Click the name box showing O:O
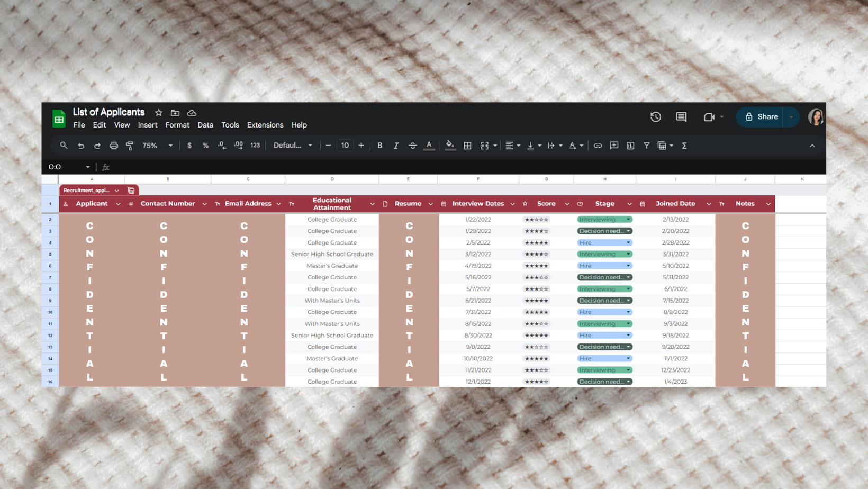Image resolution: width=868 pixels, height=489 pixels. (x=69, y=167)
